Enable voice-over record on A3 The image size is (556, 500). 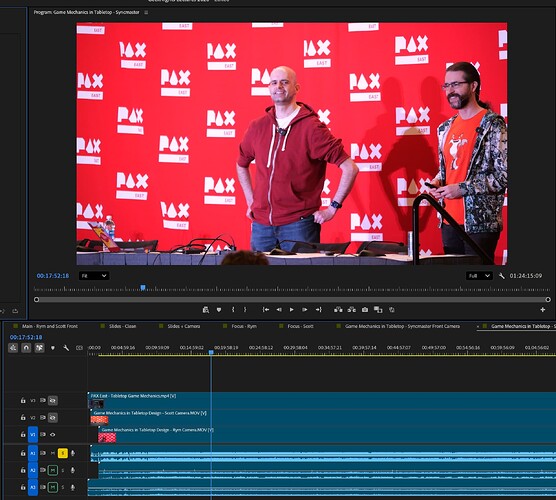coord(73,487)
